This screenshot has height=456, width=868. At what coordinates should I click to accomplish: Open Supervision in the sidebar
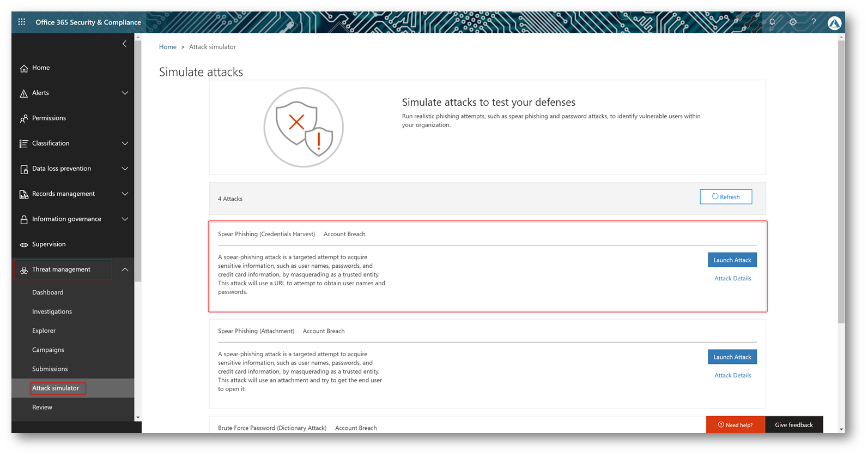[49, 244]
